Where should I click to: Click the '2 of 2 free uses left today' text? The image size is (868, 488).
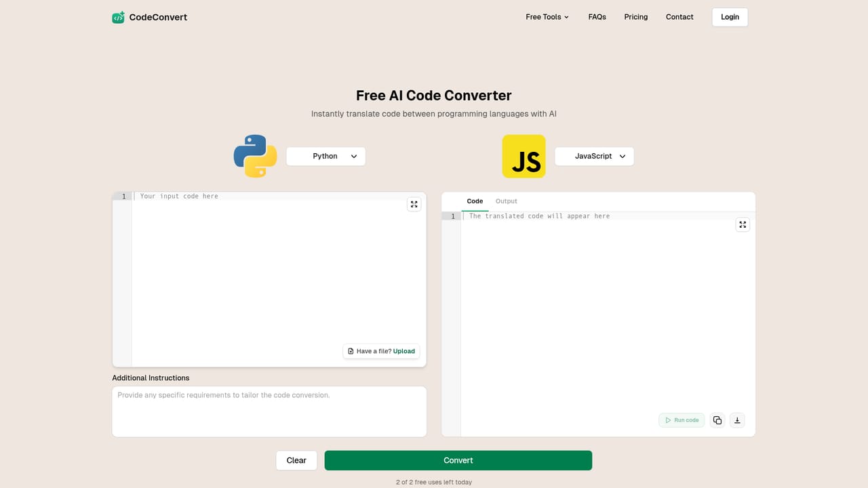tap(434, 482)
